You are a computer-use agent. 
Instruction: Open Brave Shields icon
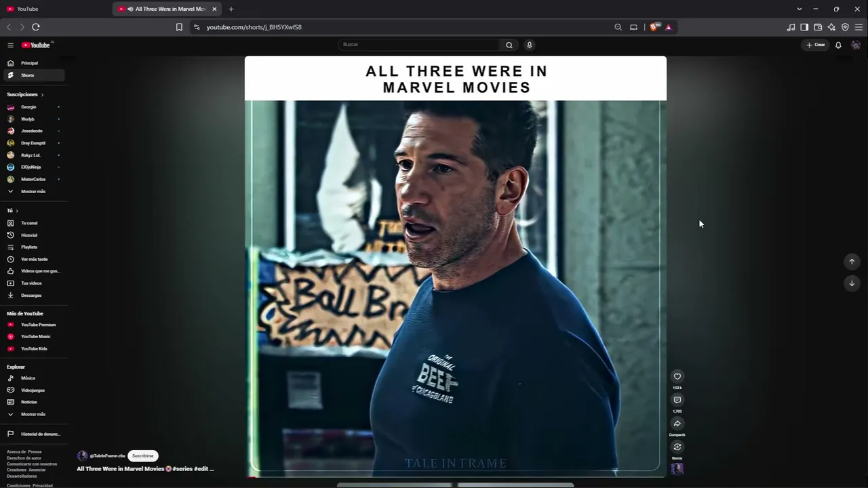(x=654, y=27)
